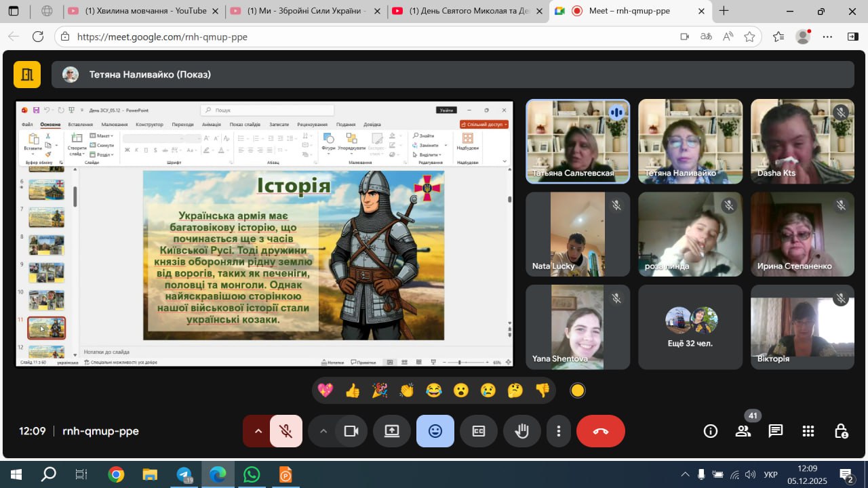Click the red Leave call button
Image resolution: width=868 pixels, height=488 pixels.
[600, 431]
